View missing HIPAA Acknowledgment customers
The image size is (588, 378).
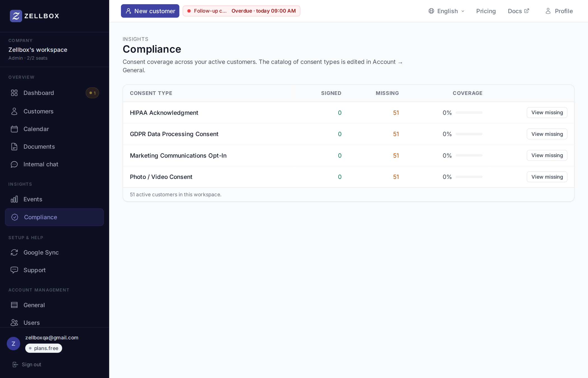tap(547, 113)
